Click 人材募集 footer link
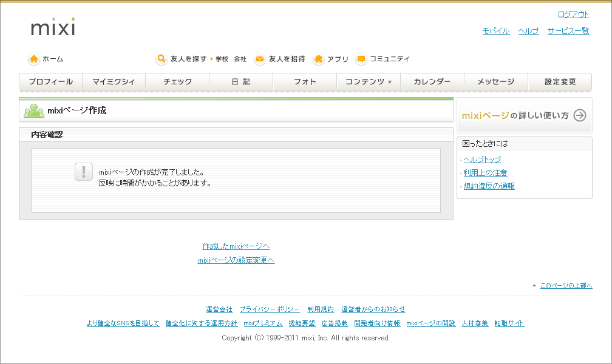Screen dimensions: 612x364 475,323
